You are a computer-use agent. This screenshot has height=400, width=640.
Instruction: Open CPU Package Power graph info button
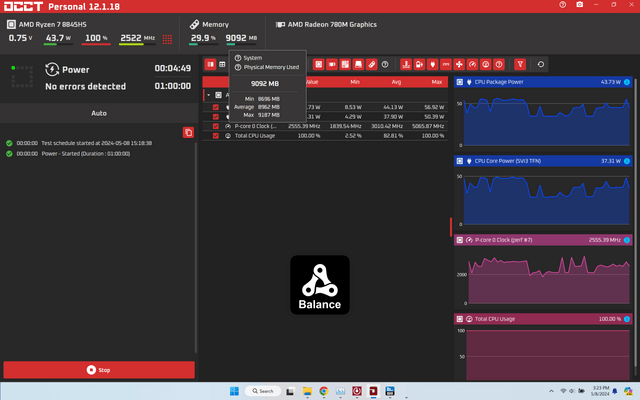[x=627, y=82]
